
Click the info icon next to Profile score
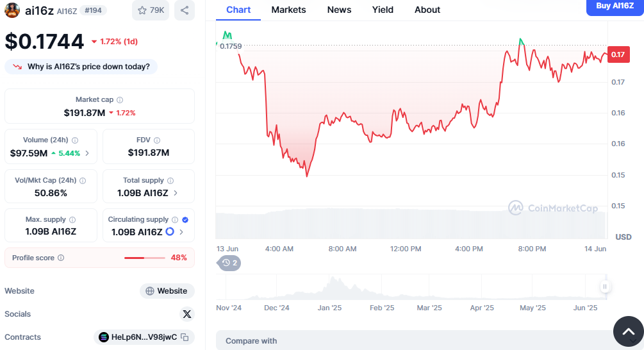pos(61,258)
